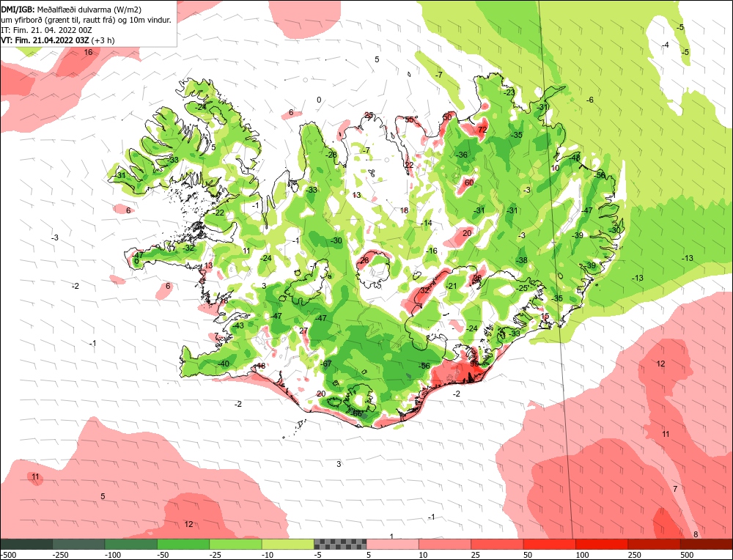Click the '-500' legend scale label
The image size is (733, 560).
(8, 555)
